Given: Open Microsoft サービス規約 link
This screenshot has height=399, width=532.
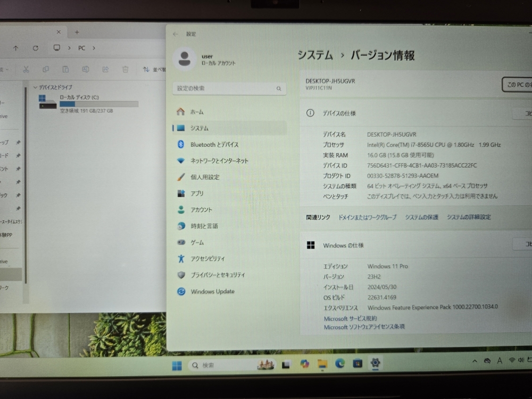Looking at the screenshot, I should coord(350,319).
